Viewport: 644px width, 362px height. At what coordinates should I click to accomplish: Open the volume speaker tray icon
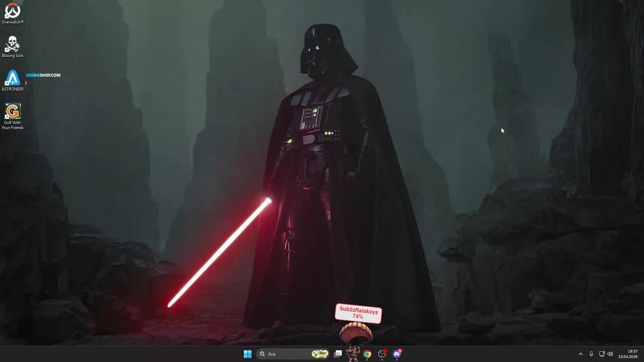[x=610, y=354]
